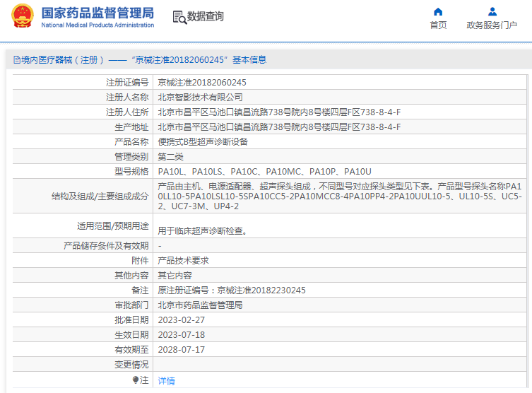Click 北京市药品监督管理局 approval department
This screenshot has width=532, height=393.
(200, 305)
